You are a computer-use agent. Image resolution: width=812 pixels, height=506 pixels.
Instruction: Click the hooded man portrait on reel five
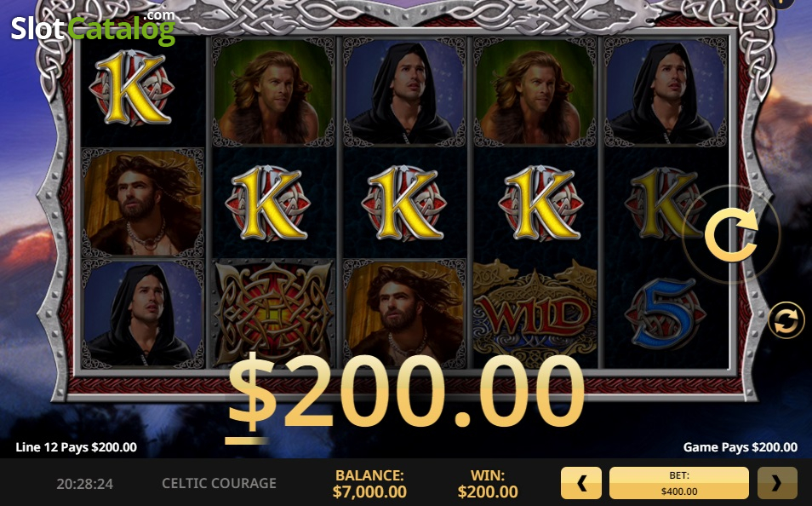click(666, 92)
